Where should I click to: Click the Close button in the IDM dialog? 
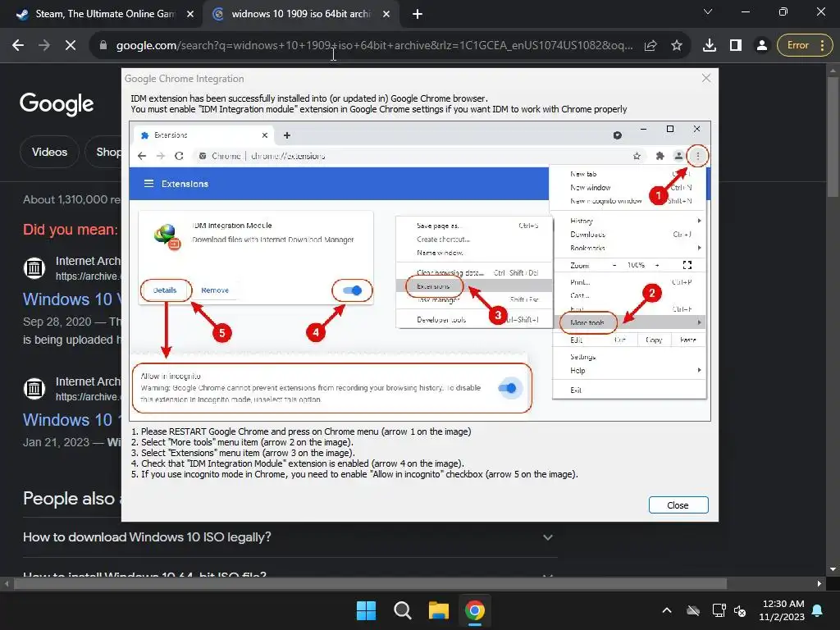click(x=678, y=505)
